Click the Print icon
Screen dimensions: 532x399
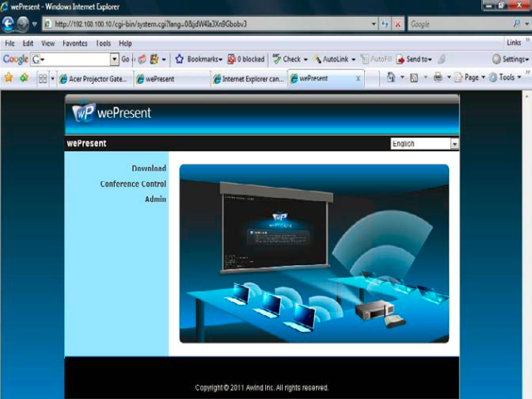pyautogui.click(x=438, y=77)
